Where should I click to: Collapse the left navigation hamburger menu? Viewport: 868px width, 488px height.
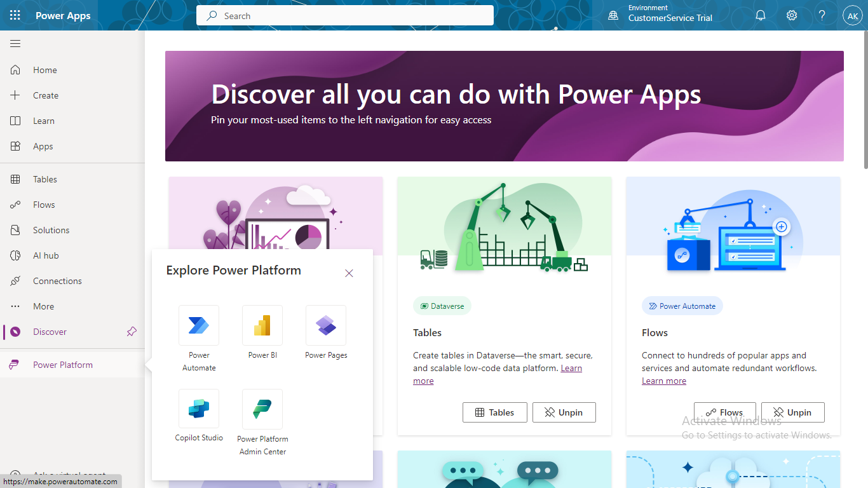tap(15, 43)
